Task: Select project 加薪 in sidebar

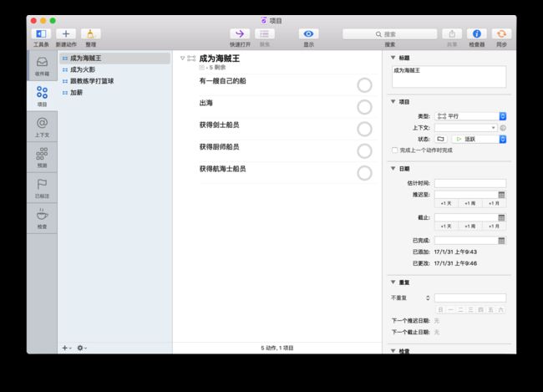Action: point(114,93)
